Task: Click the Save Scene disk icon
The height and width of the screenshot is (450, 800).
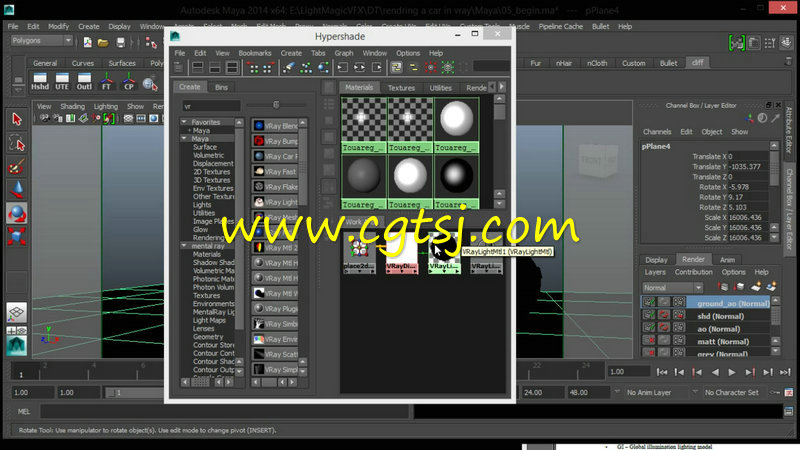Action: 120,42
